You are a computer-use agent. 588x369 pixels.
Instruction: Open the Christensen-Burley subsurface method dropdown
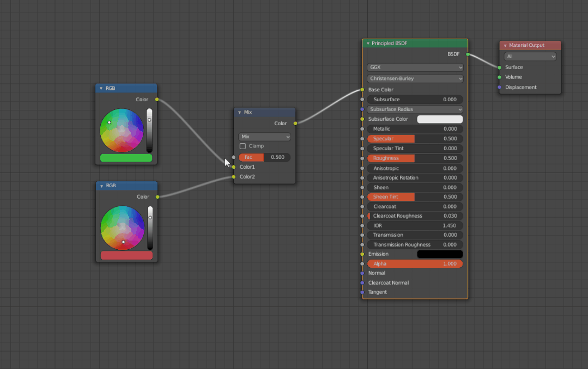pos(415,79)
